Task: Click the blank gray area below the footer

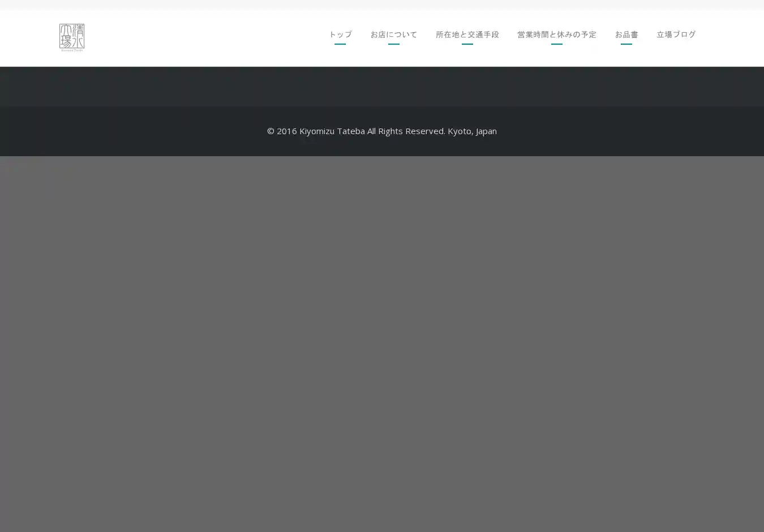Action: click(382, 340)
